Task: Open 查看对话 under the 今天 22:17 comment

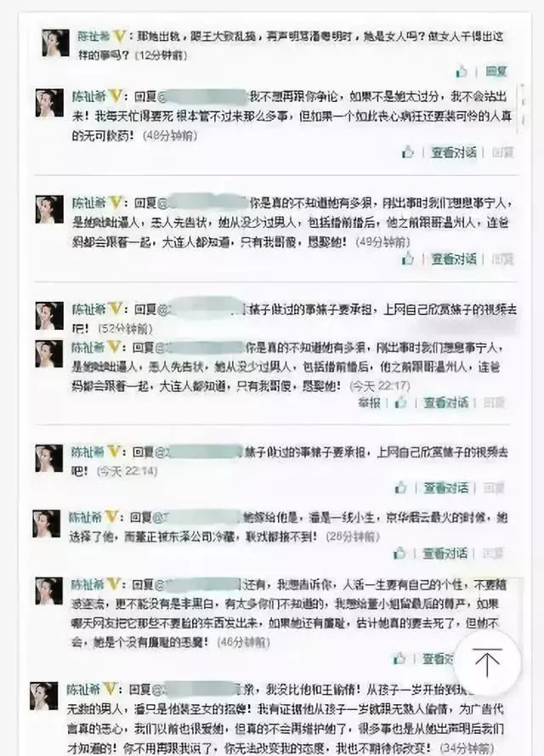Action: pyautogui.click(x=445, y=402)
